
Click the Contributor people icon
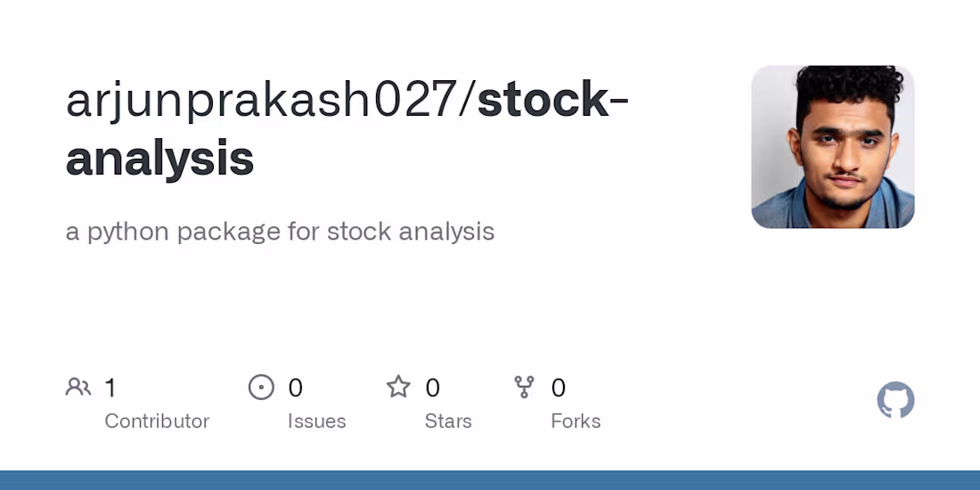pos(78,388)
